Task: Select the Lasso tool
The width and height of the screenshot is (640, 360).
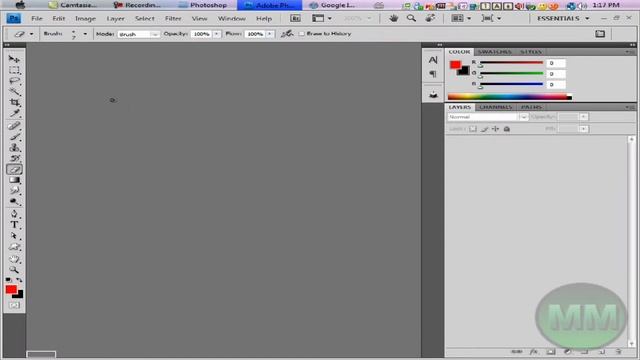Action: click(14, 81)
